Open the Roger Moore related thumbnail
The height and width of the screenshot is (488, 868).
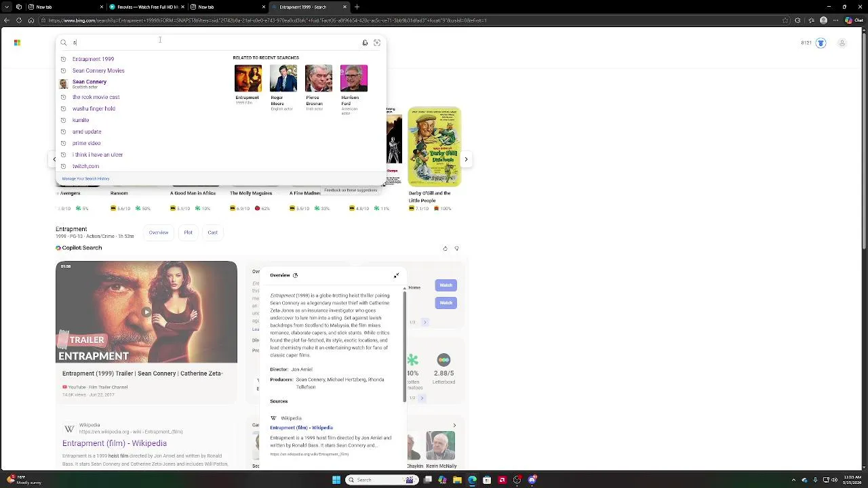(x=283, y=79)
